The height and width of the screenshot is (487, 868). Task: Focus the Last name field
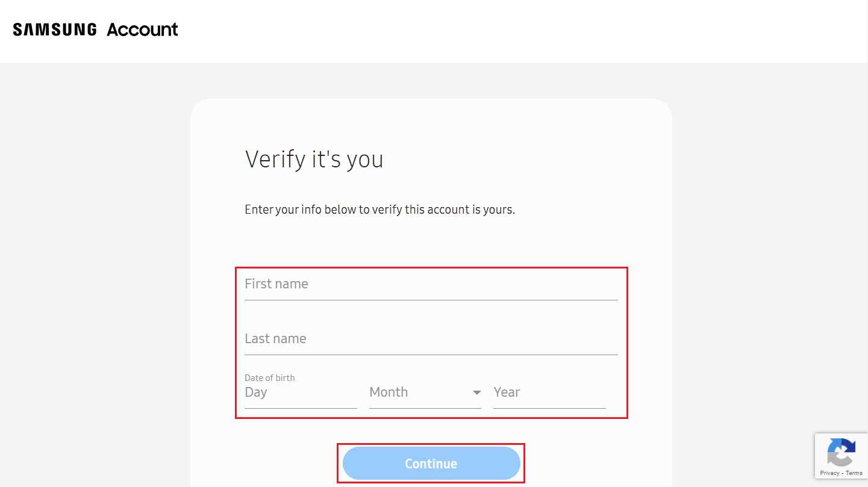tap(431, 339)
